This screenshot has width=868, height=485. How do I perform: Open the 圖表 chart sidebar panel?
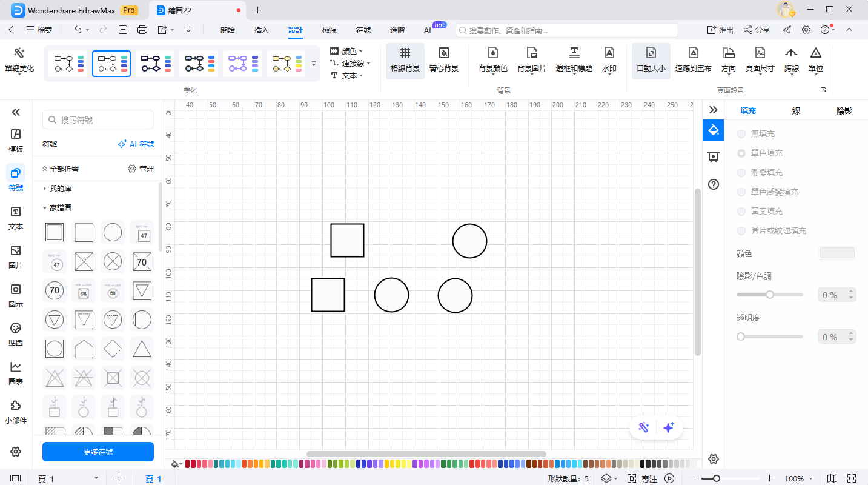click(x=16, y=372)
